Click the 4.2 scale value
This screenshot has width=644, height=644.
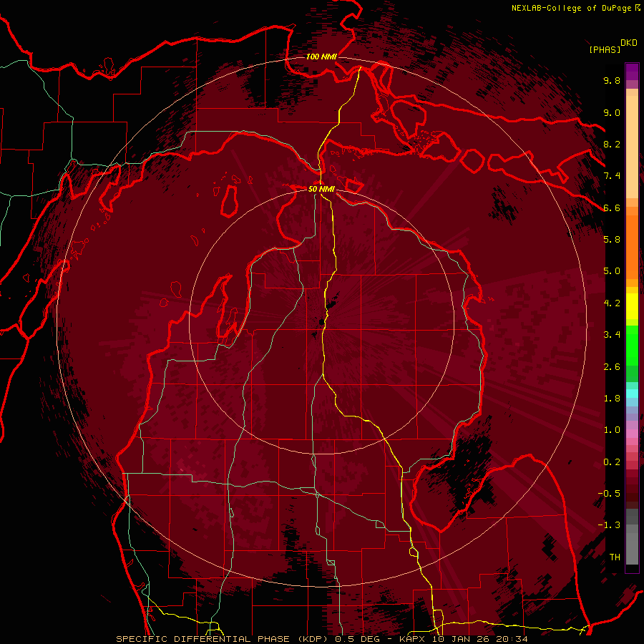pyautogui.click(x=612, y=303)
